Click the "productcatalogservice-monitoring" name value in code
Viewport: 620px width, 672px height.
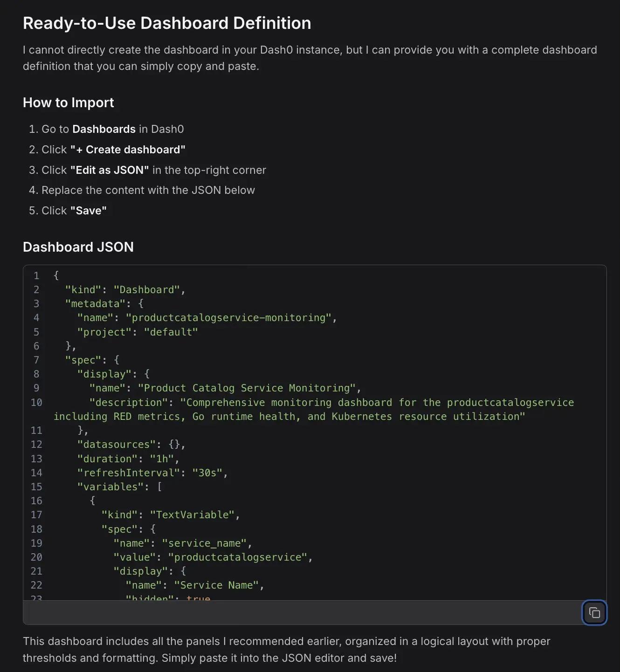228,318
